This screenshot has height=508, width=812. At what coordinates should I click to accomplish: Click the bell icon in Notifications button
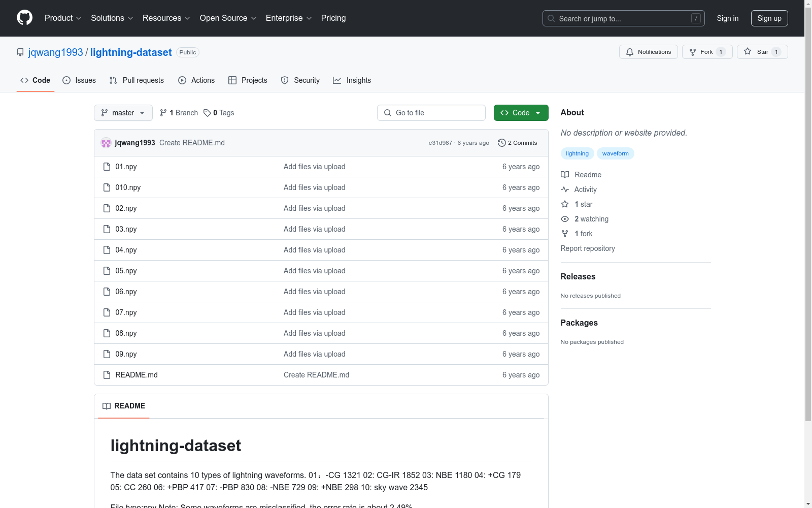click(630, 52)
